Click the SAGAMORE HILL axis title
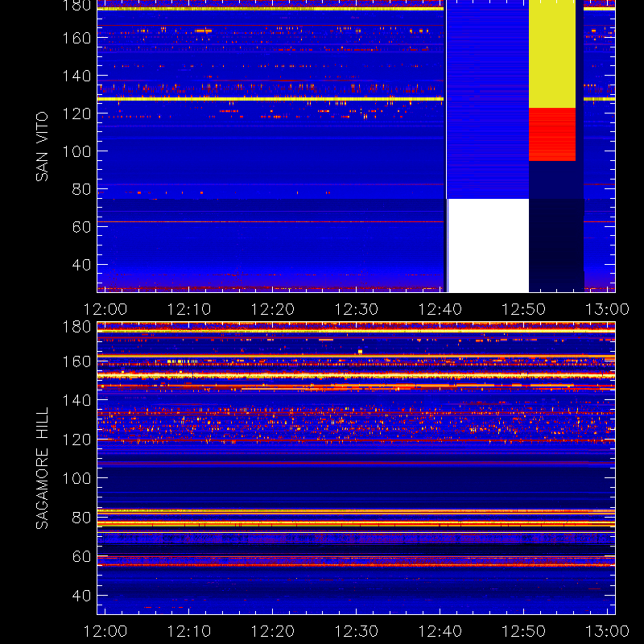644x644 pixels. coord(42,468)
